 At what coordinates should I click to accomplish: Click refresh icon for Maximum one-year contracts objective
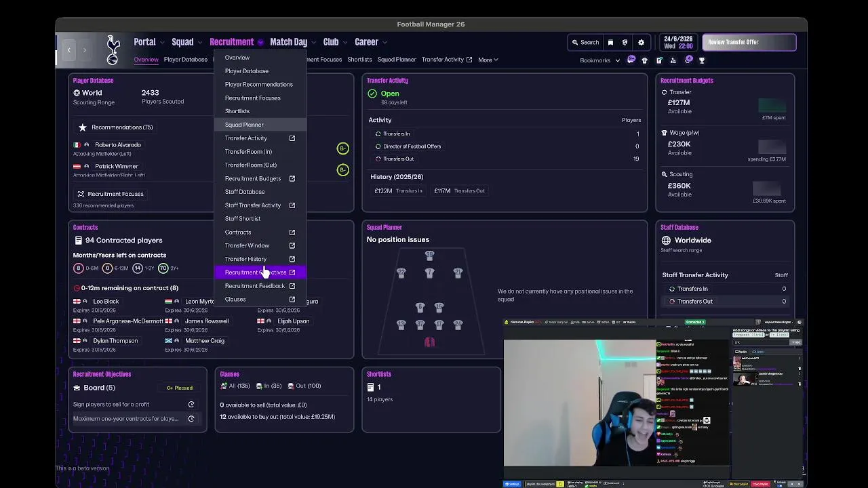coord(191,419)
